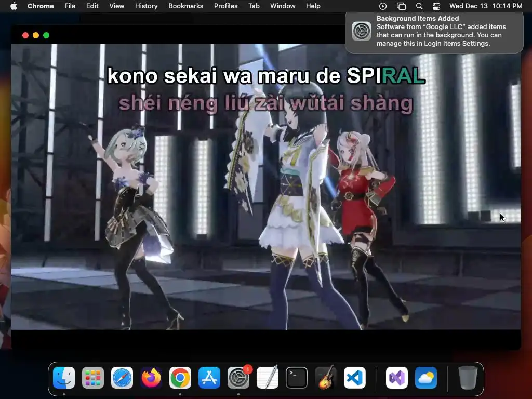Open the Weather app from the Dock
The height and width of the screenshot is (399, 532).
click(426, 378)
